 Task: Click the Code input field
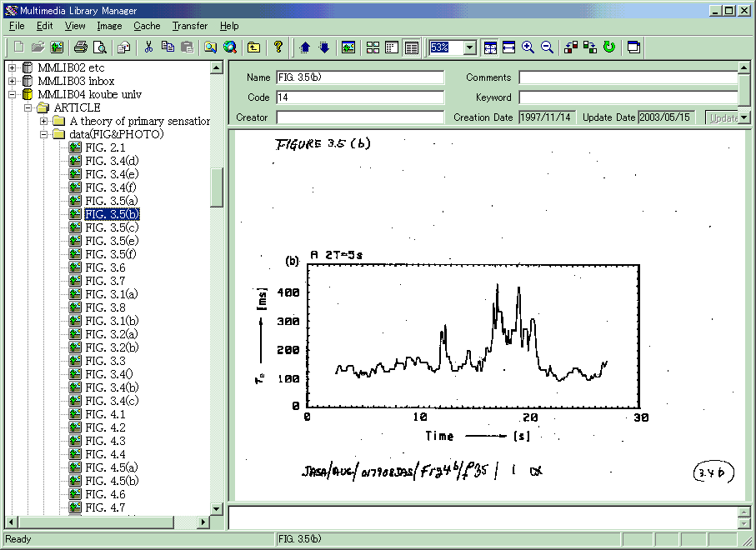click(360, 97)
